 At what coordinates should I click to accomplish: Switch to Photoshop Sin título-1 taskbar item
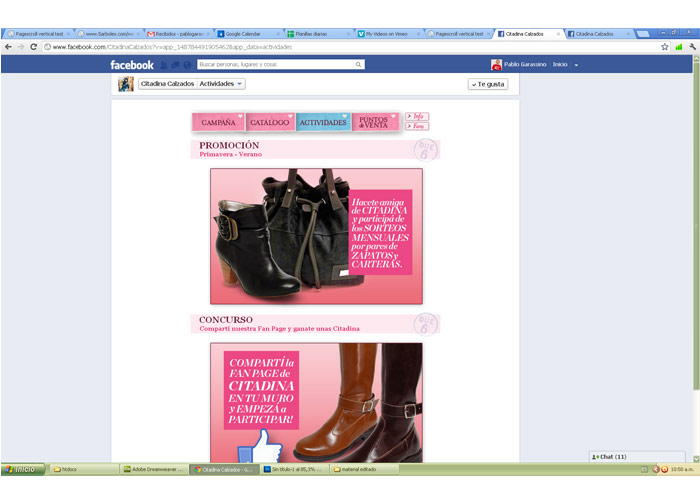pos(296,469)
